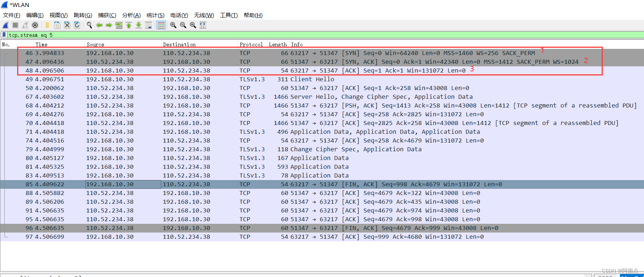
Task: Sort by the Protocol column header
Action: pos(252,44)
